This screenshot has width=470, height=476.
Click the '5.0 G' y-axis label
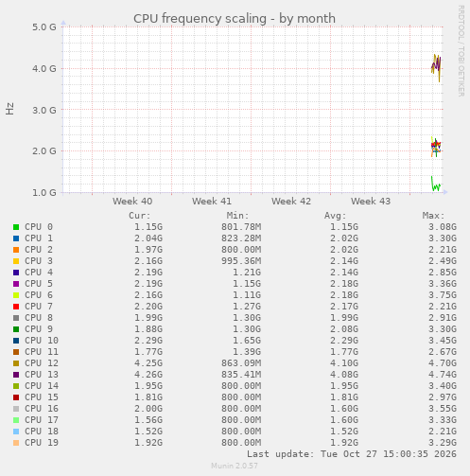pos(44,27)
